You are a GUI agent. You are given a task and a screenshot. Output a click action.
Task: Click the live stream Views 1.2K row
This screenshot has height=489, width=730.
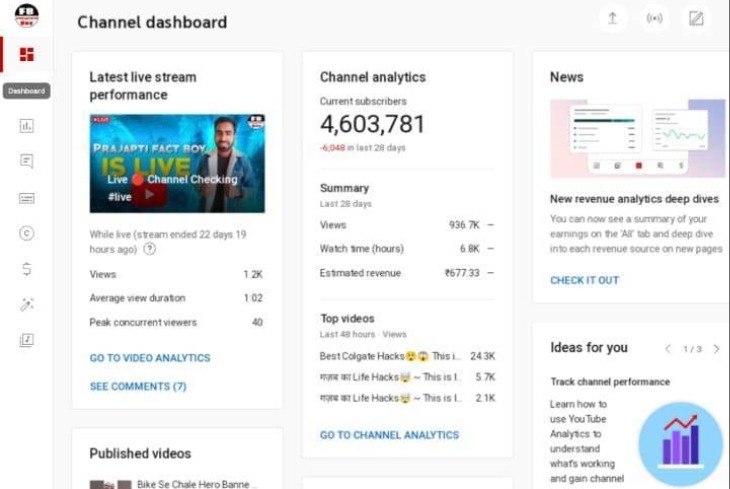coord(176,274)
